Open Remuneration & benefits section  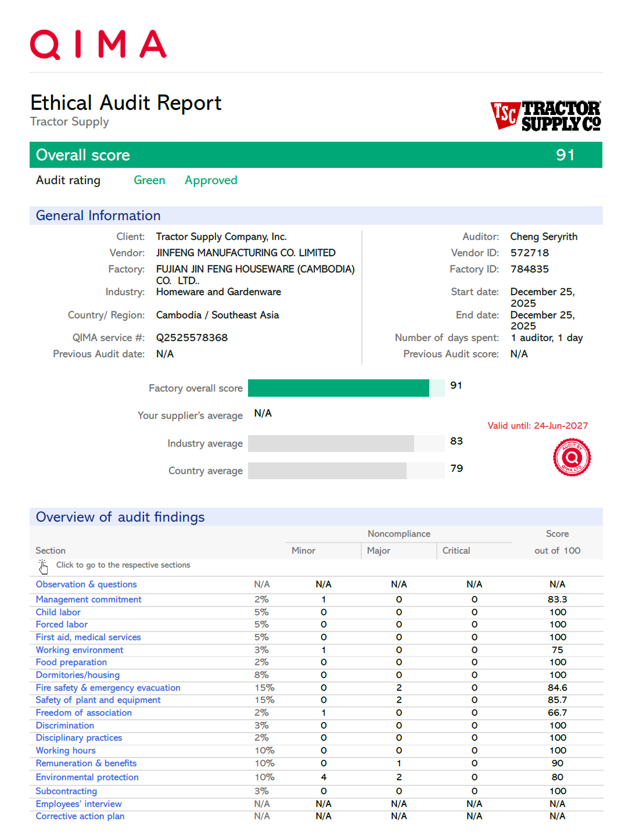[87, 763]
